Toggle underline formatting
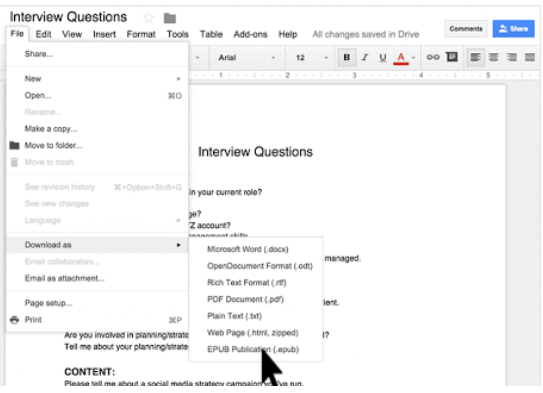Screen dimensions: 543x393 click(383, 57)
